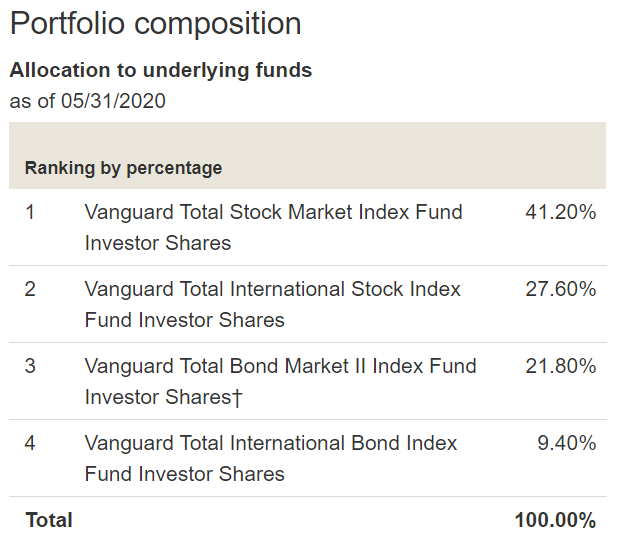Select the 21.80% allocation value
Screen dimensions: 617x534
click(560, 366)
